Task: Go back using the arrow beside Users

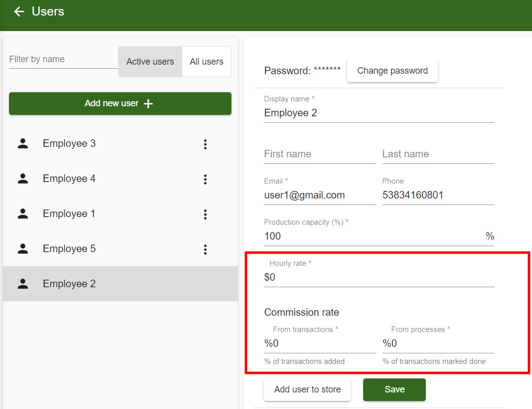Action: pos(19,12)
